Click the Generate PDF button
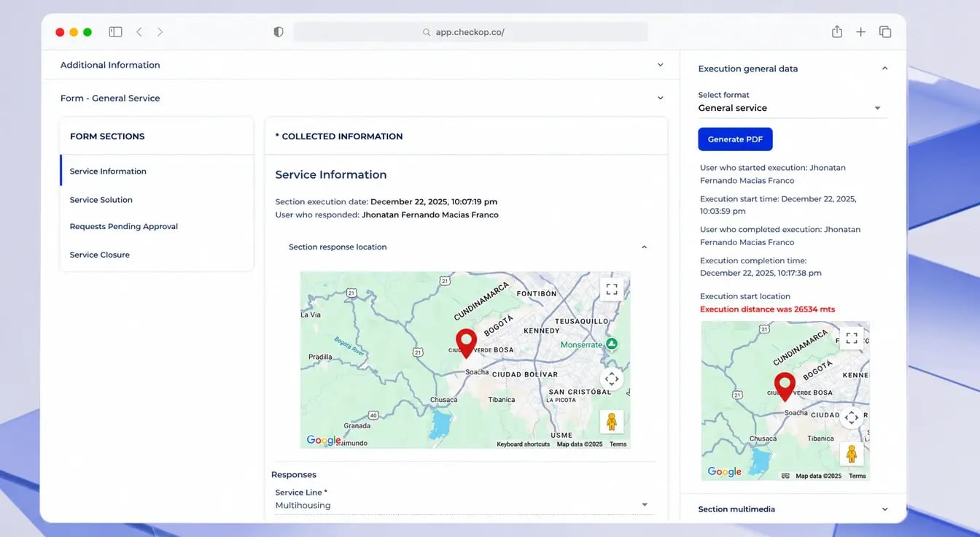 [x=735, y=139]
